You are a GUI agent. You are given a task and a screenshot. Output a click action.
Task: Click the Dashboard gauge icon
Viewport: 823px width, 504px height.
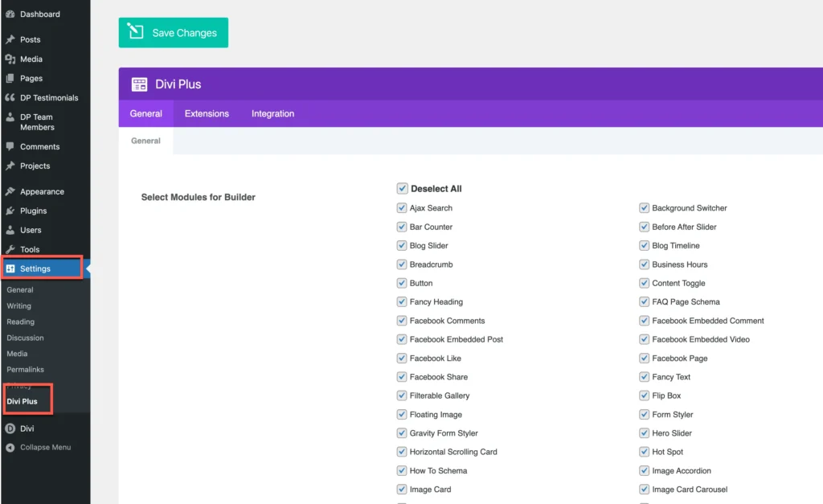point(10,14)
